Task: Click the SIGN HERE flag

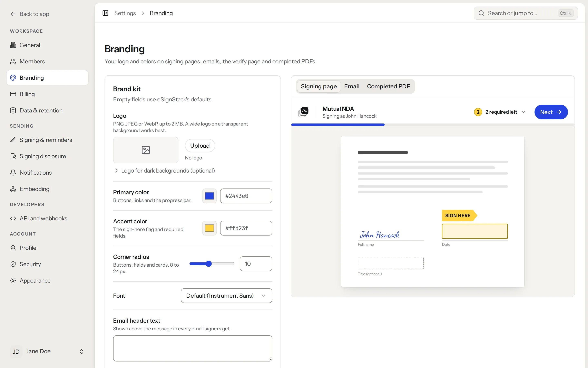Action: (459, 215)
